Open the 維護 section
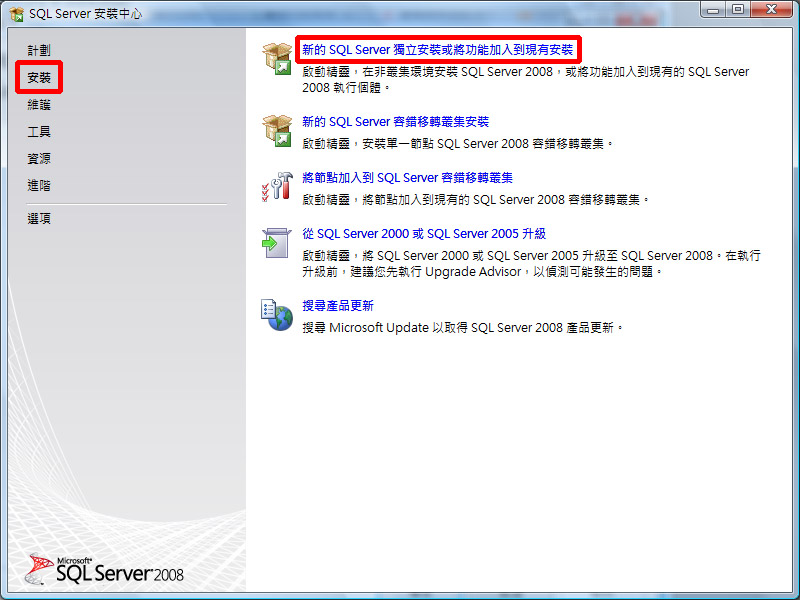 39,105
